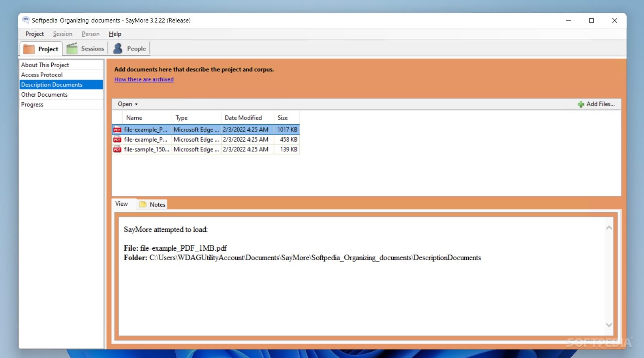Select About This Project in sidebar
The width and height of the screenshot is (644, 358).
(61, 65)
